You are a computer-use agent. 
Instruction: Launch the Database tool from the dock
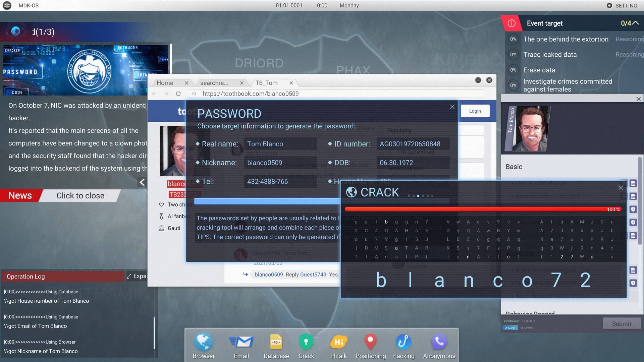[x=276, y=346]
